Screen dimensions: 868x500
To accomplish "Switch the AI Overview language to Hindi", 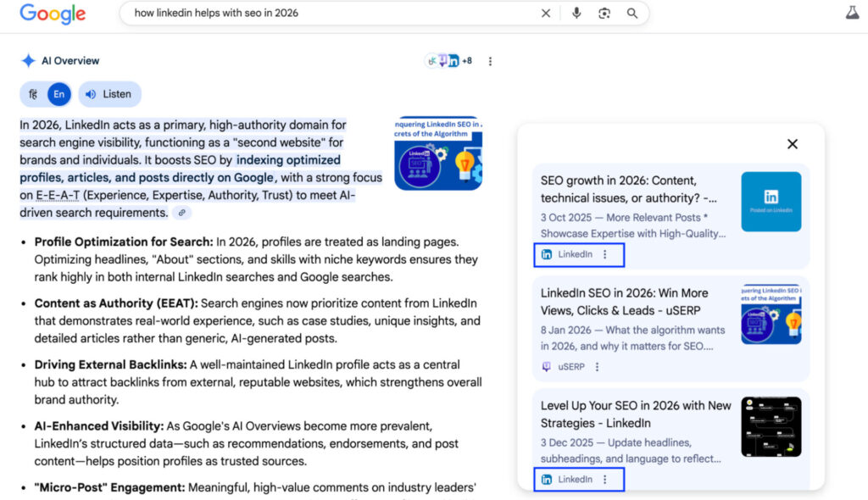I will pyautogui.click(x=32, y=94).
